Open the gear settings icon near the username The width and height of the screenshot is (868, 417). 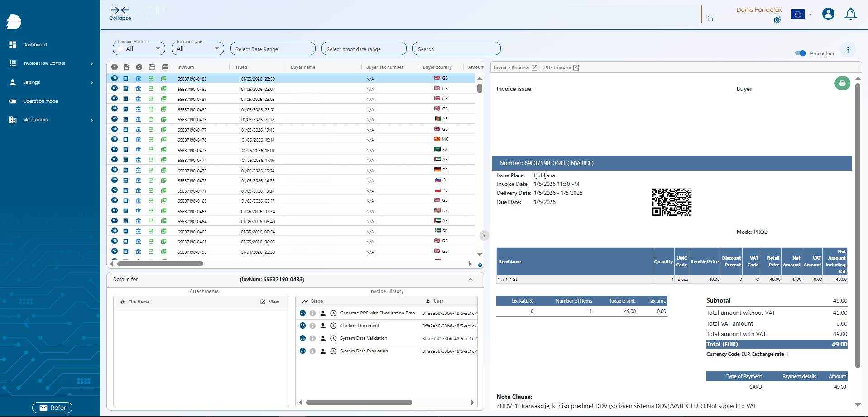click(777, 20)
